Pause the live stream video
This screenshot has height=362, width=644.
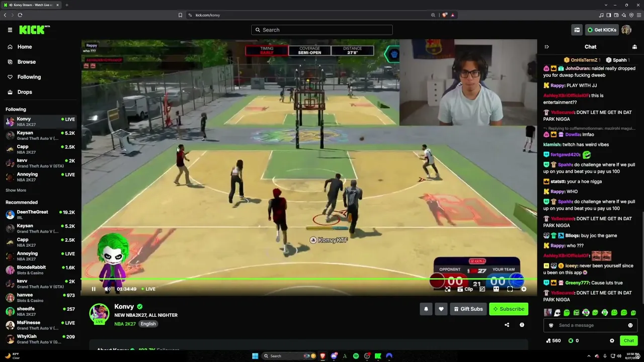94,289
